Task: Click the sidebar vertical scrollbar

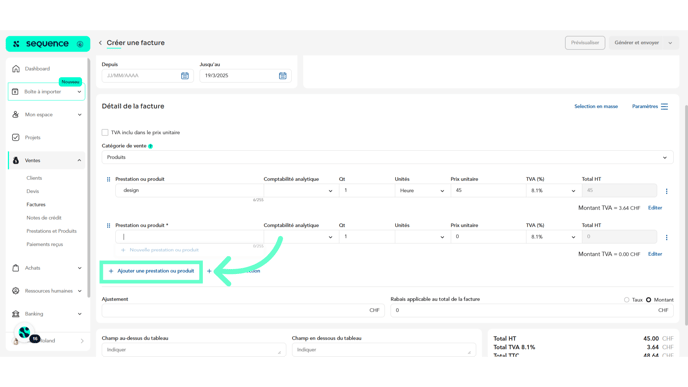Action: click(88, 178)
